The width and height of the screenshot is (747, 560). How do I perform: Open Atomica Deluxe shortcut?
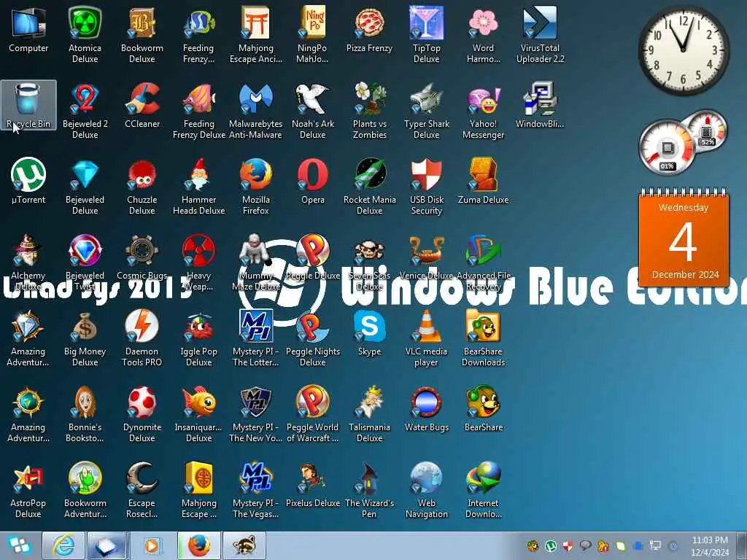pos(85,34)
